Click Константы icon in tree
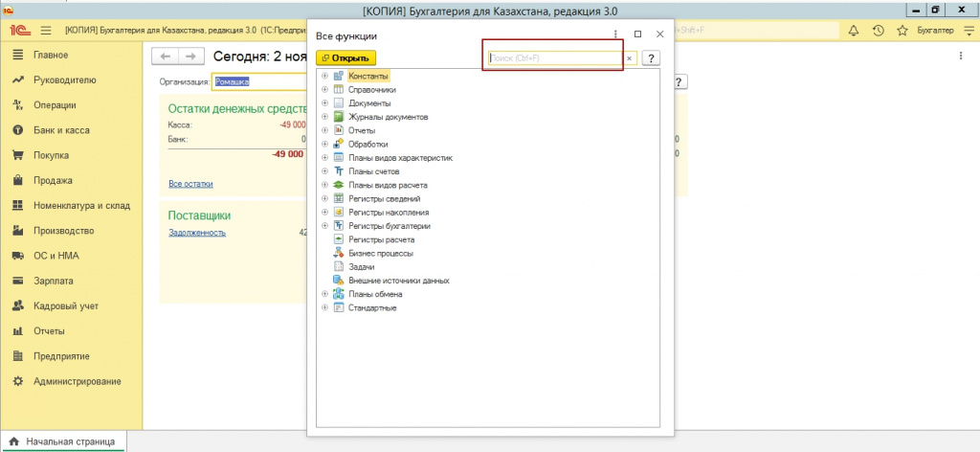The height and width of the screenshot is (452, 980). tap(338, 76)
